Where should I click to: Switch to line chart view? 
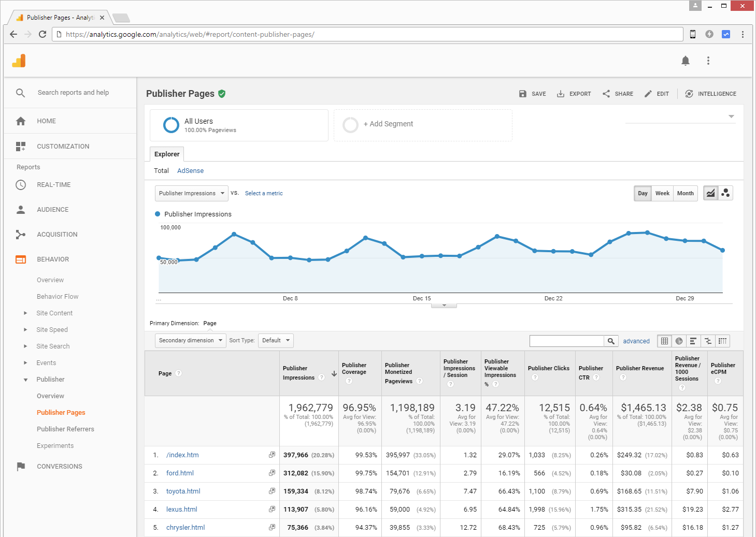click(710, 193)
